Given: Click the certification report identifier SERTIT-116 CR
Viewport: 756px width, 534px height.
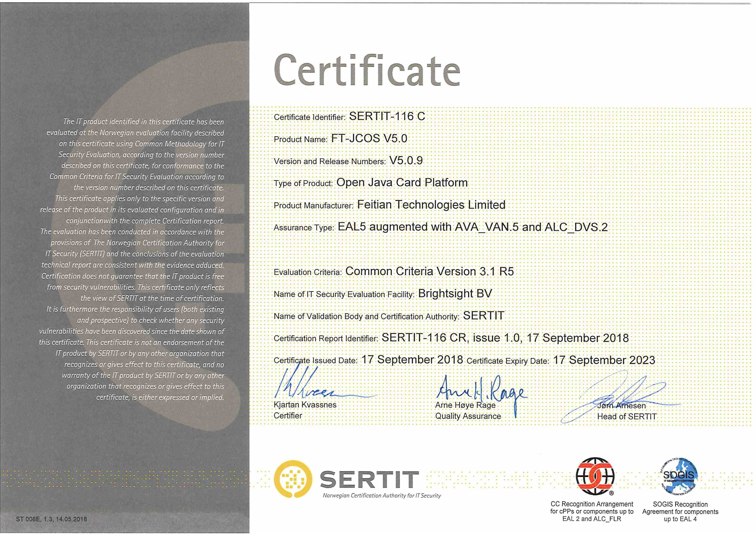Looking at the screenshot, I should 424,338.
